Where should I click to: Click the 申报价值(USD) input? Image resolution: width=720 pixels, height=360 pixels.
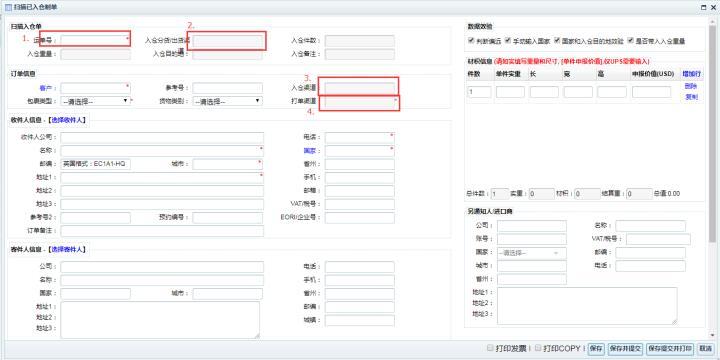pos(651,92)
